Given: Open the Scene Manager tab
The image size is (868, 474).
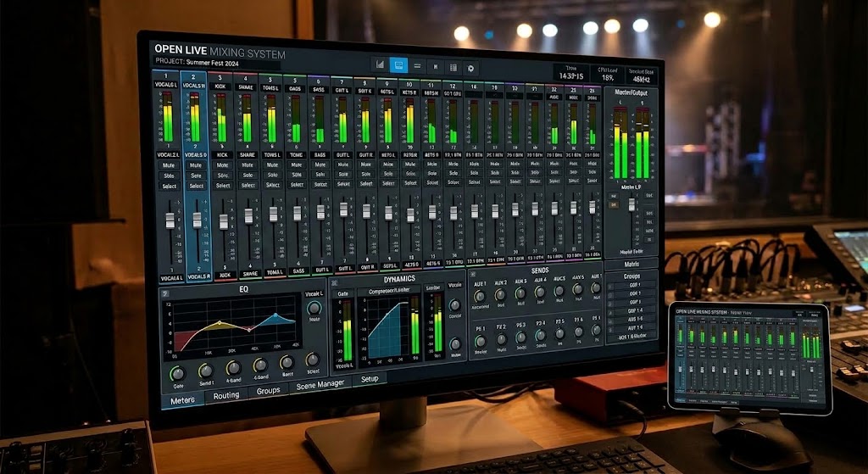Looking at the screenshot, I should pos(320,386).
